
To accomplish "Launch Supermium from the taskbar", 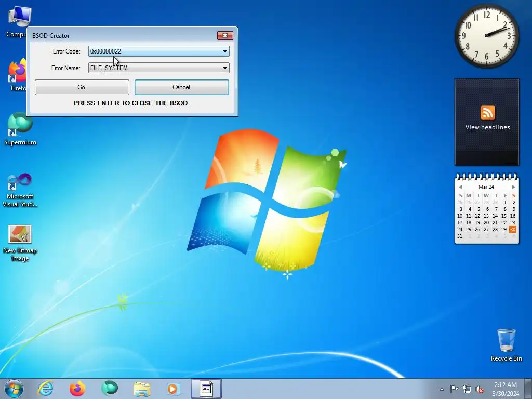I will point(109,389).
